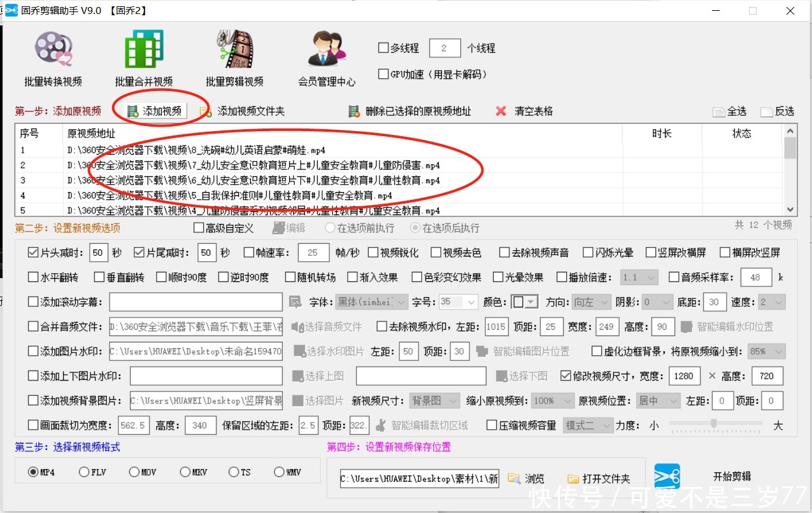This screenshot has width=812, height=513.
Task: Open the 字体 font dropdown showing 黑体
Action: click(x=372, y=301)
